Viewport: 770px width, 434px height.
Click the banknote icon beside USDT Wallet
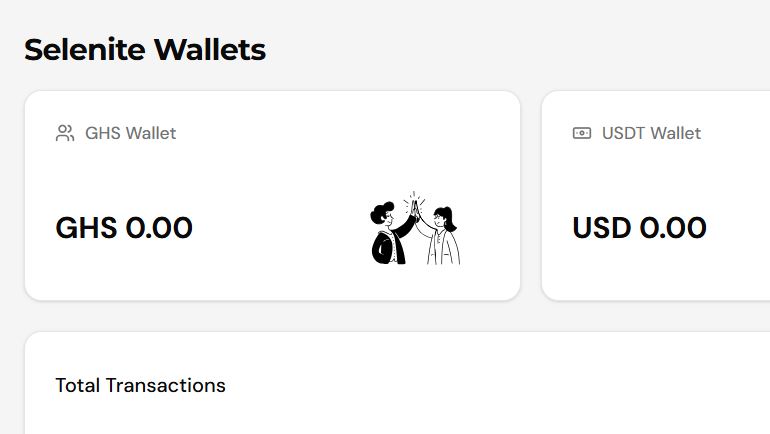582,133
